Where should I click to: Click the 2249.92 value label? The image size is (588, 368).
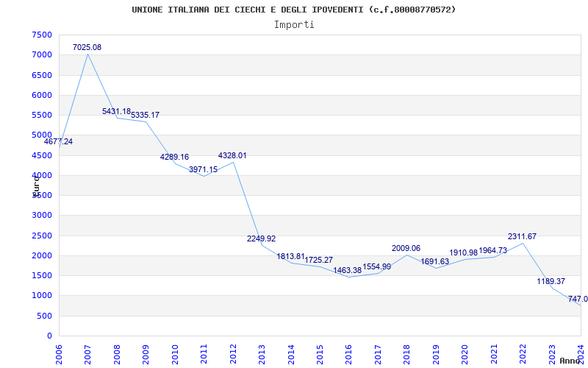point(262,238)
